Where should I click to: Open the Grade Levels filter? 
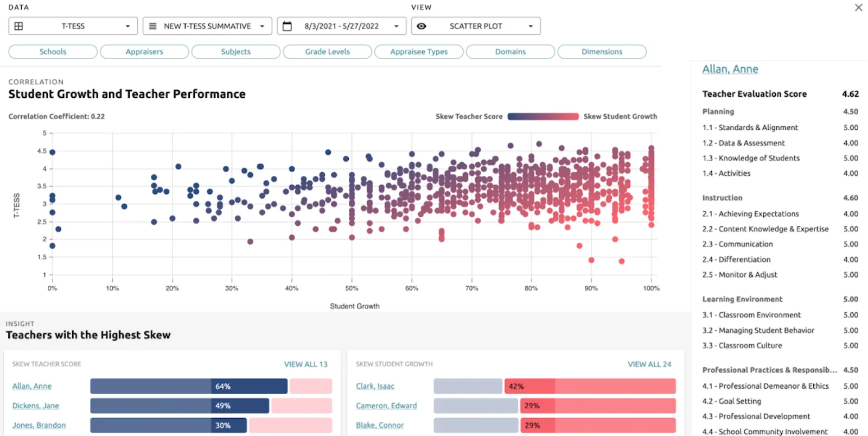[327, 52]
